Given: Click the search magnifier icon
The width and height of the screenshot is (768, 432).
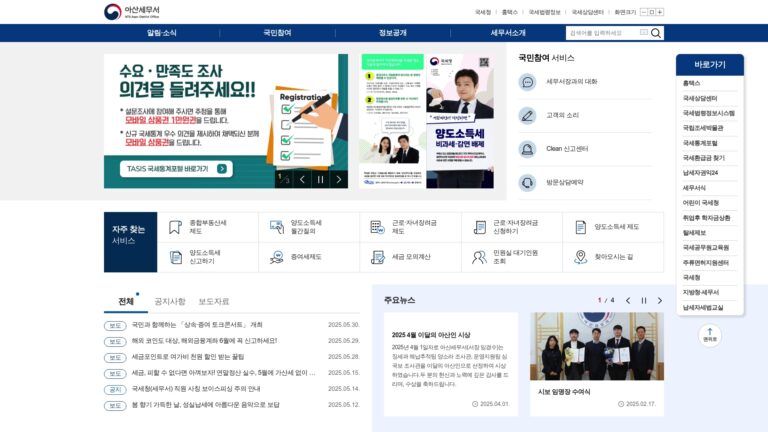Looking at the screenshot, I should coord(655,33).
